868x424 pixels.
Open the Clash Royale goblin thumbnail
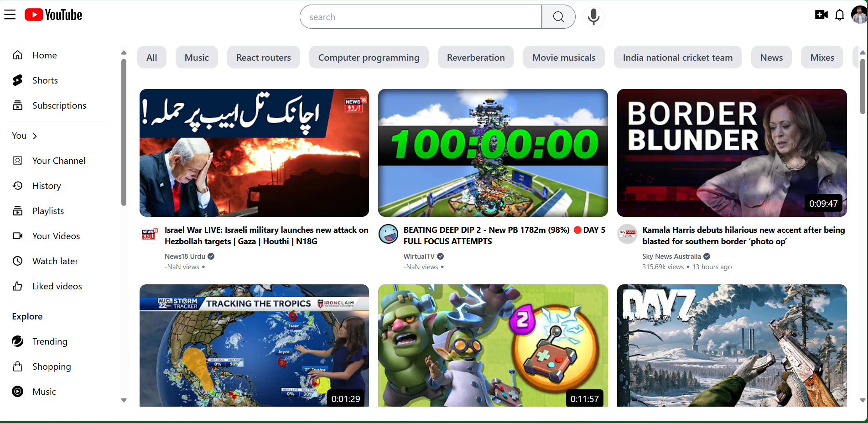coord(493,345)
